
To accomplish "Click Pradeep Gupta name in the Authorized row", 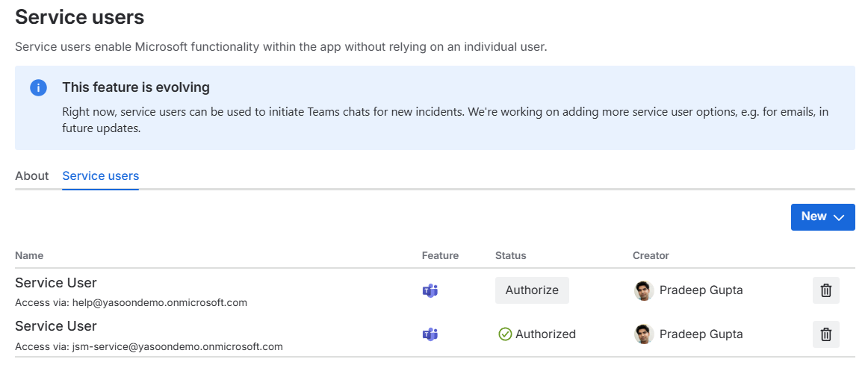I will coord(701,334).
